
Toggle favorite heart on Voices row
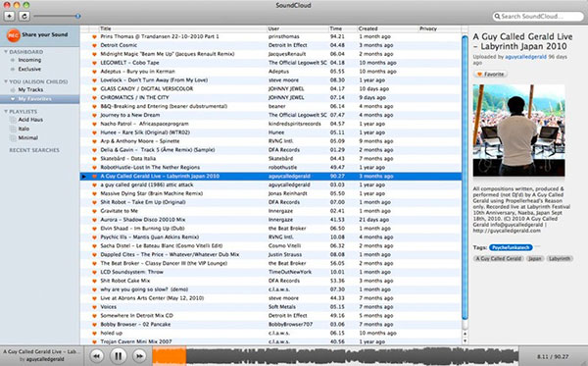(x=94, y=307)
